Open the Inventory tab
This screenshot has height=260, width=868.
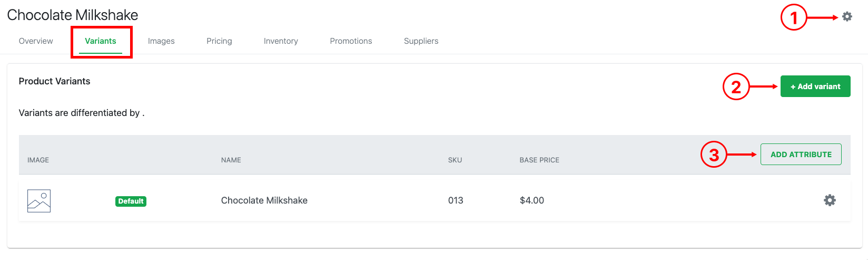(281, 41)
